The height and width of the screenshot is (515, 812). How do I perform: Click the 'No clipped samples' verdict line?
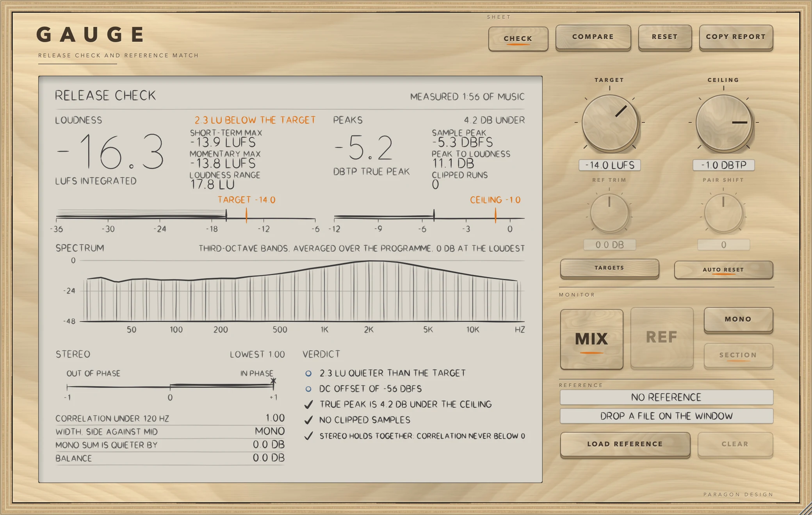[x=365, y=420]
